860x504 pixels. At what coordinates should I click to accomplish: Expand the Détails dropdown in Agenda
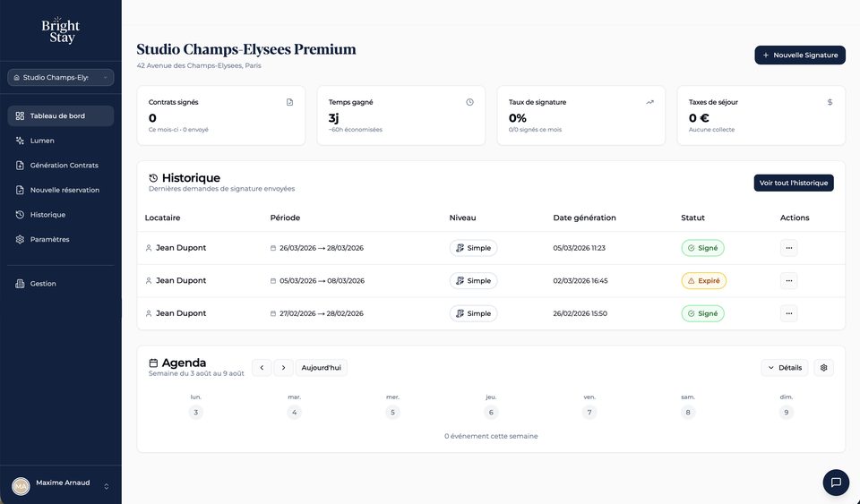click(x=785, y=368)
